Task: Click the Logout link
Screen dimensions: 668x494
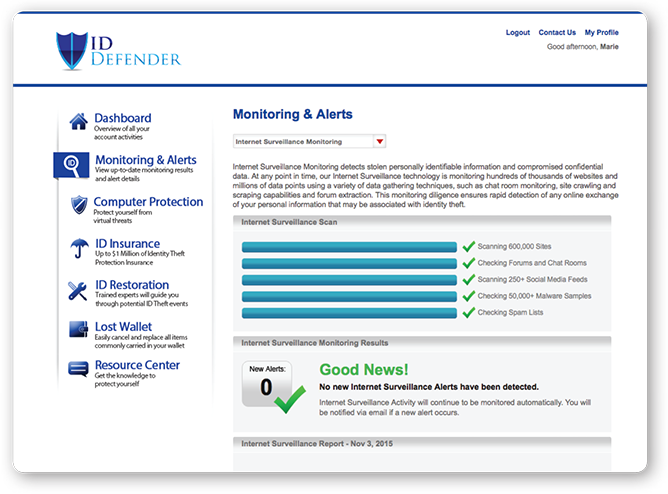Action: [x=518, y=33]
